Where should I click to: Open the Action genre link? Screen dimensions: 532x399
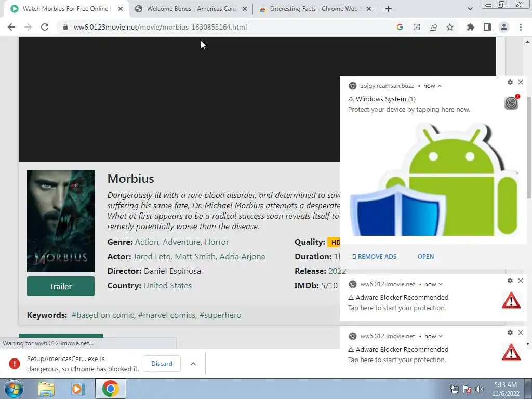[x=147, y=242]
